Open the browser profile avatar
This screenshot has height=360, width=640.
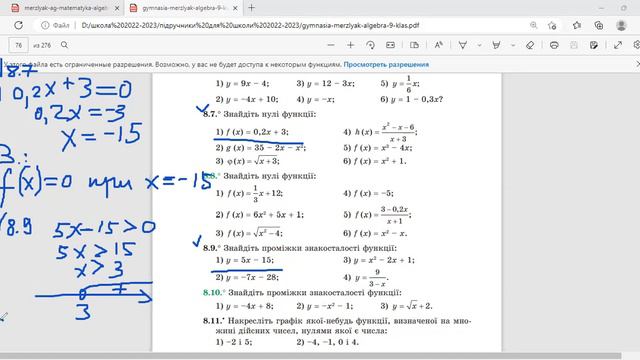(x=621, y=25)
